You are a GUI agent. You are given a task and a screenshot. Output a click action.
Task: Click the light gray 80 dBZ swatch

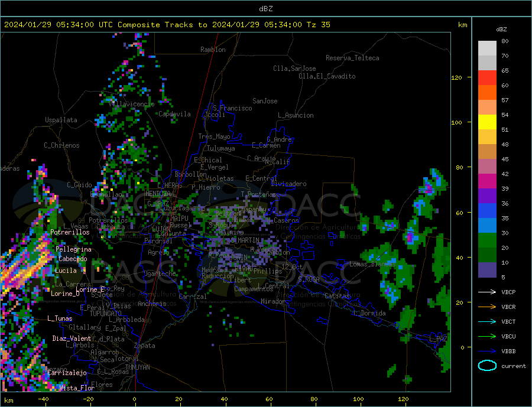click(x=487, y=48)
